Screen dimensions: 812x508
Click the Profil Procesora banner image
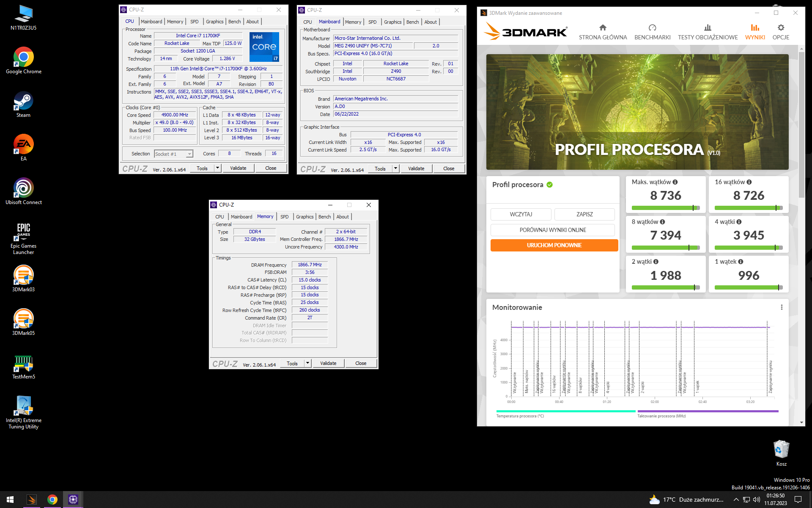pos(637,112)
